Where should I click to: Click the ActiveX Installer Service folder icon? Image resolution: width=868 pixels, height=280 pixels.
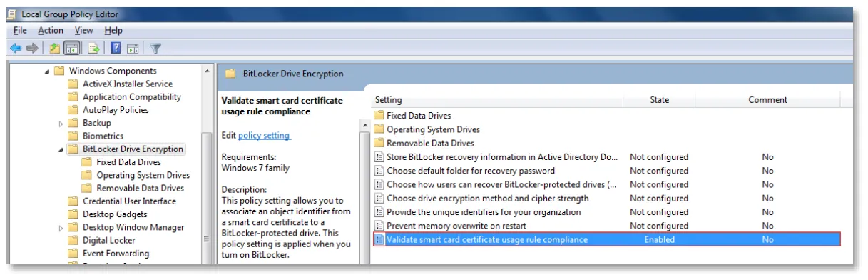tap(73, 84)
